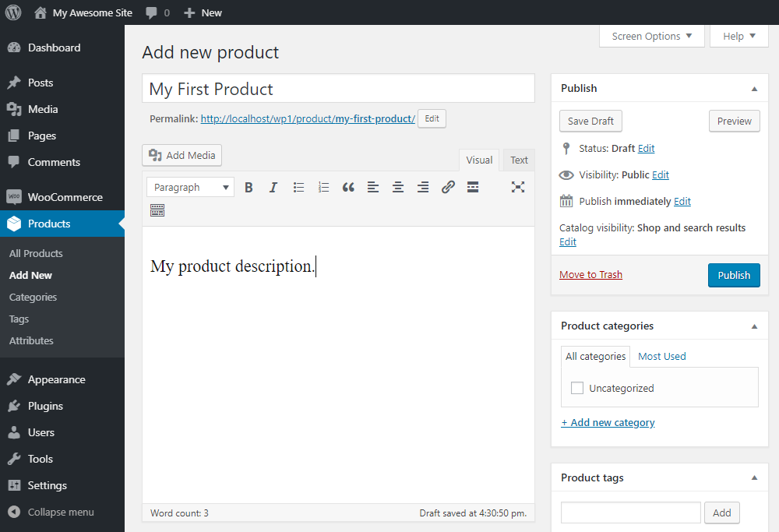Image resolution: width=779 pixels, height=532 pixels.
Task: Toggle bold formatting in editor toolbar
Action: coord(249,187)
